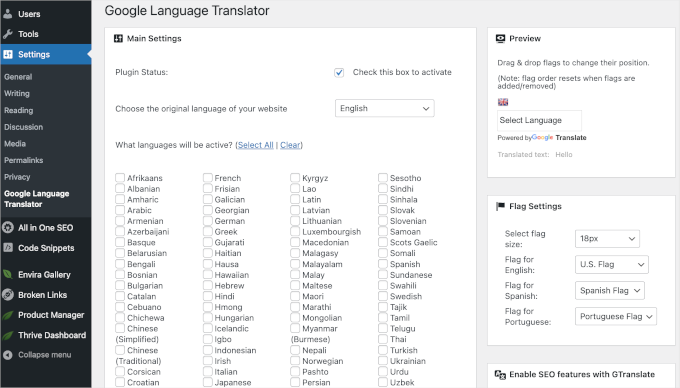Uncheck the plugin activation checkbox

[x=339, y=72]
